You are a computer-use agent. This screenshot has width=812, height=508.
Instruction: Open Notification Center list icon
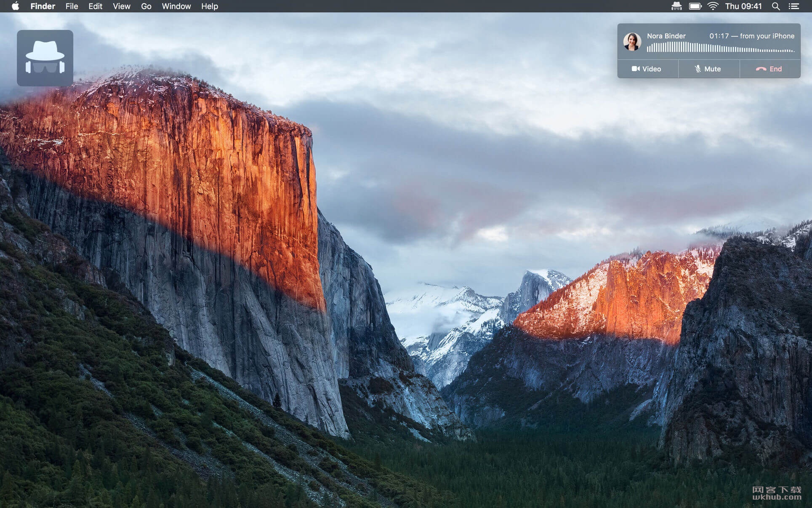(x=793, y=6)
